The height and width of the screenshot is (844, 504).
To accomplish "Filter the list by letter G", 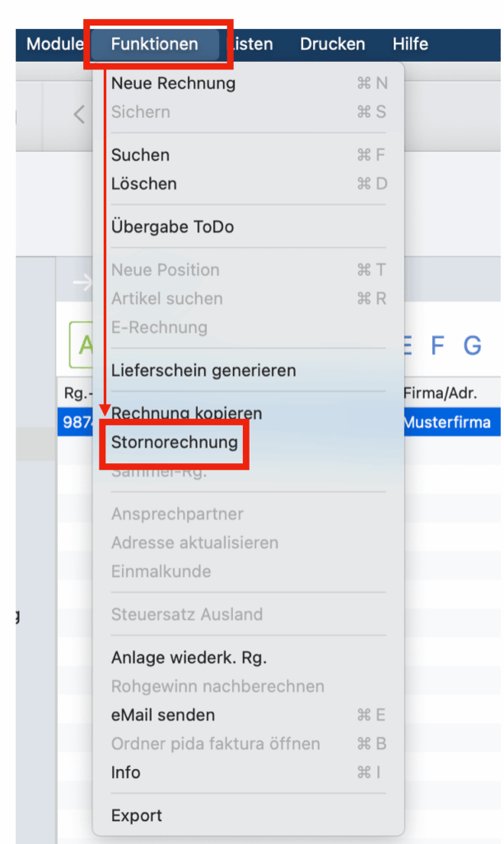I will point(472,346).
